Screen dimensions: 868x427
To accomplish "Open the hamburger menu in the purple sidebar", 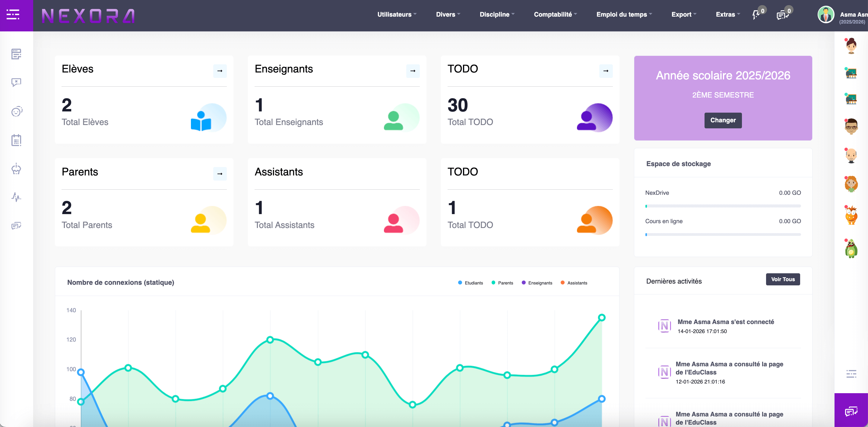I will click(14, 15).
